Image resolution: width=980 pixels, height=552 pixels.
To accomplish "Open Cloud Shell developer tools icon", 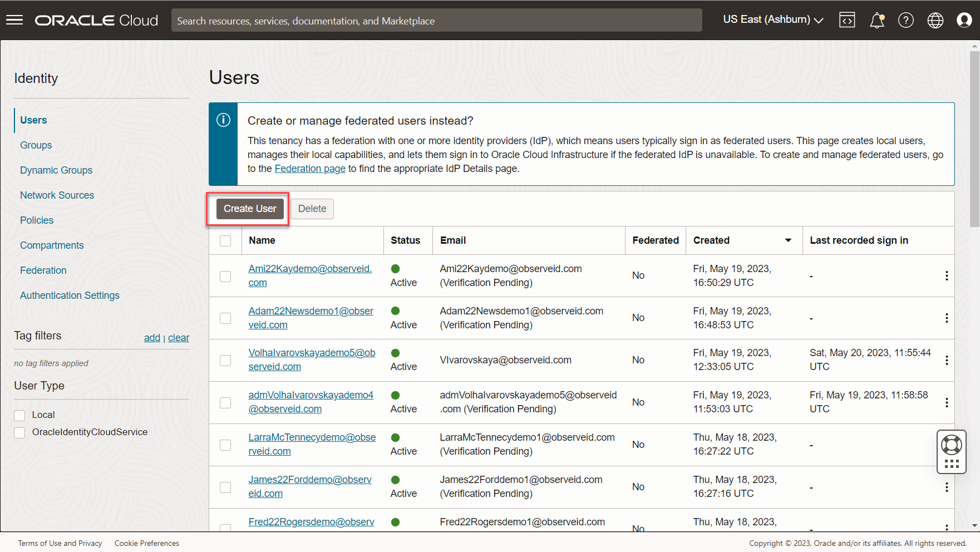I will (847, 21).
